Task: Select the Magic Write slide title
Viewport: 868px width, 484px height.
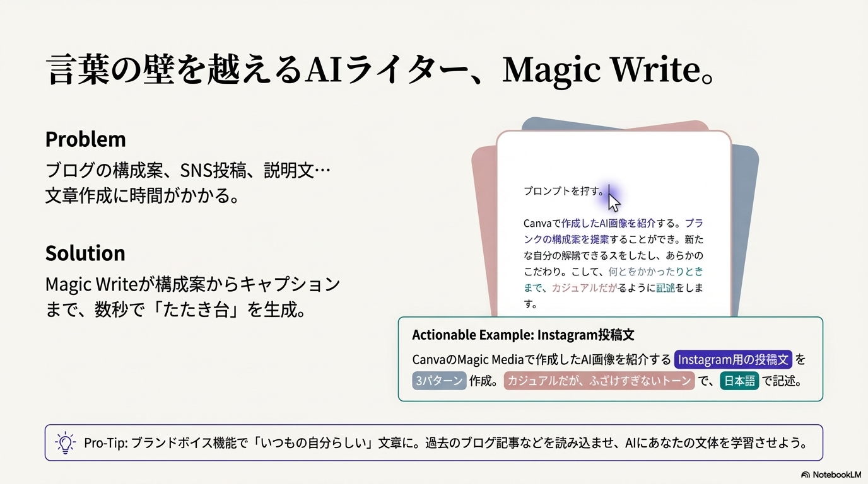Action: click(381, 71)
